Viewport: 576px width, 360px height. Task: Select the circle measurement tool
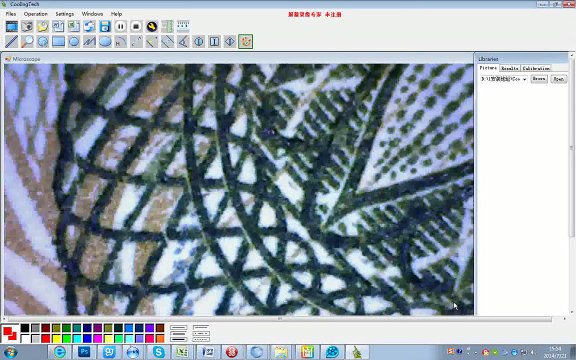point(74,42)
